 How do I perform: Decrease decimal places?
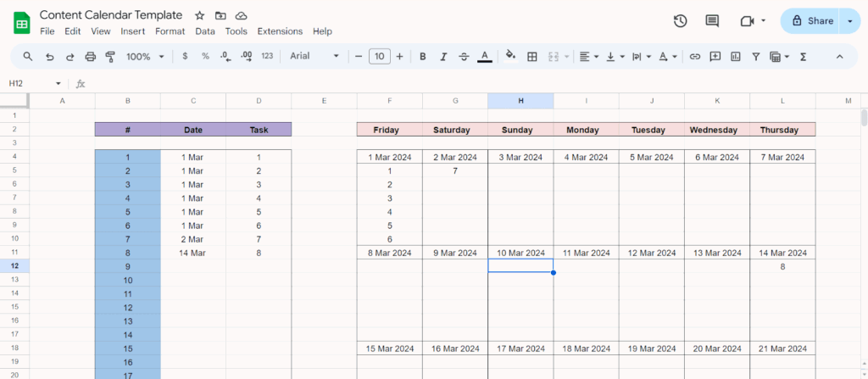[225, 57]
